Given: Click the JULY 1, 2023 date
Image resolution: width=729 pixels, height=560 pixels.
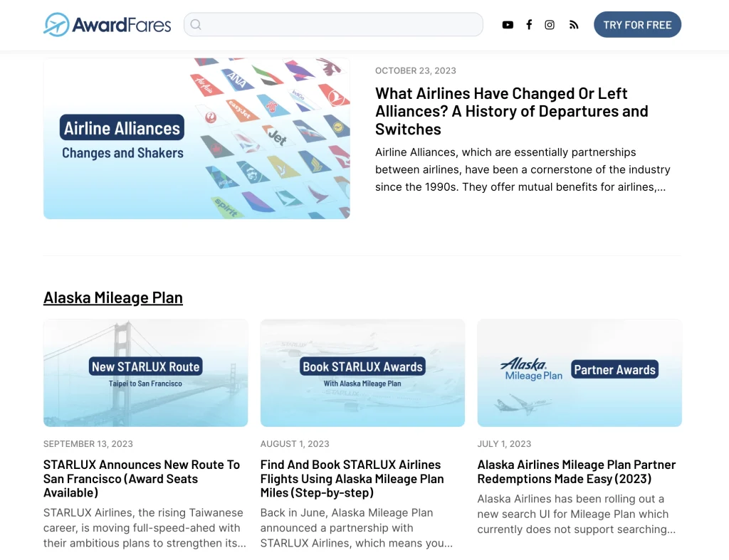Looking at the screenshot, I should tap(504, 444).
